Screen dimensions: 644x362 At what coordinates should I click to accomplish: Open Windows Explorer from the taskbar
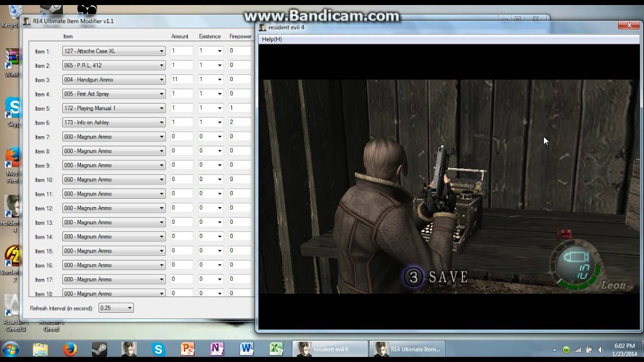tap(40, 349)
